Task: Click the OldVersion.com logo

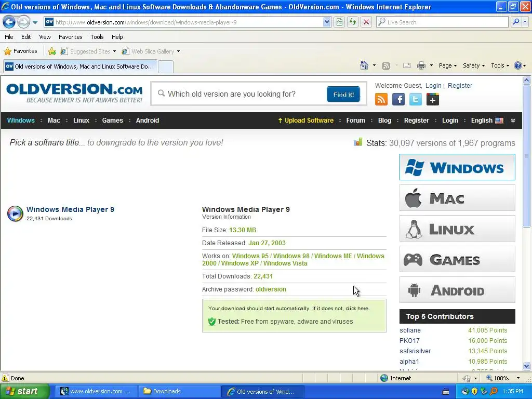Action: (x=74, y=94)
